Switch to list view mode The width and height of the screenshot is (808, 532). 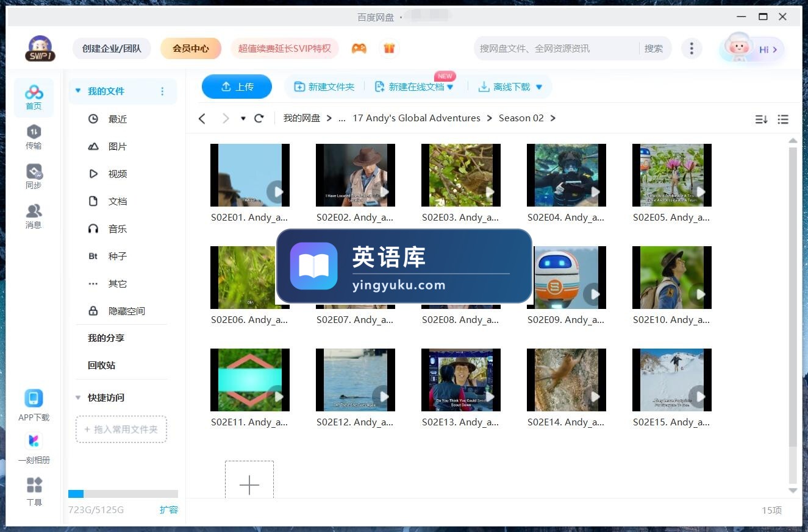coord(783,119)
